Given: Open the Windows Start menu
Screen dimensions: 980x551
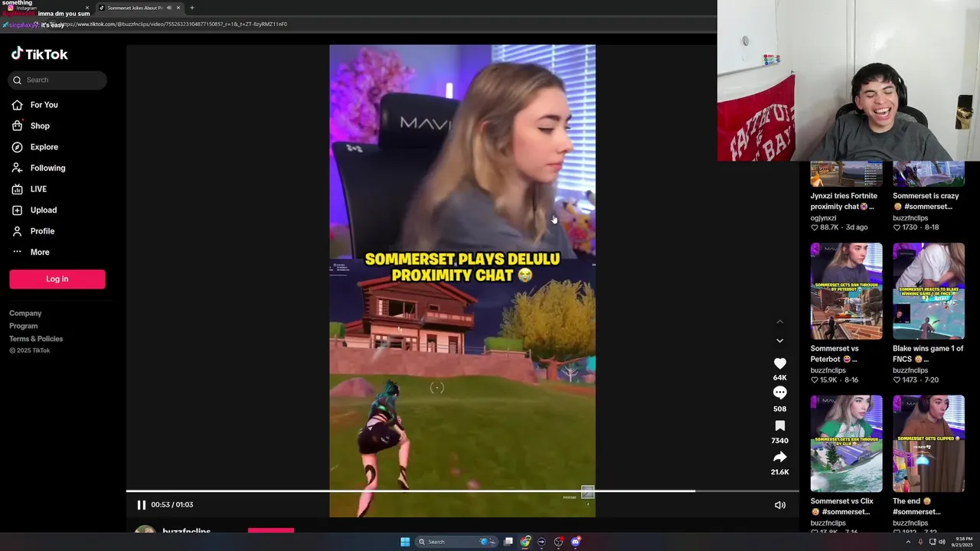Looking at the screenshot, I should [405, 542].
